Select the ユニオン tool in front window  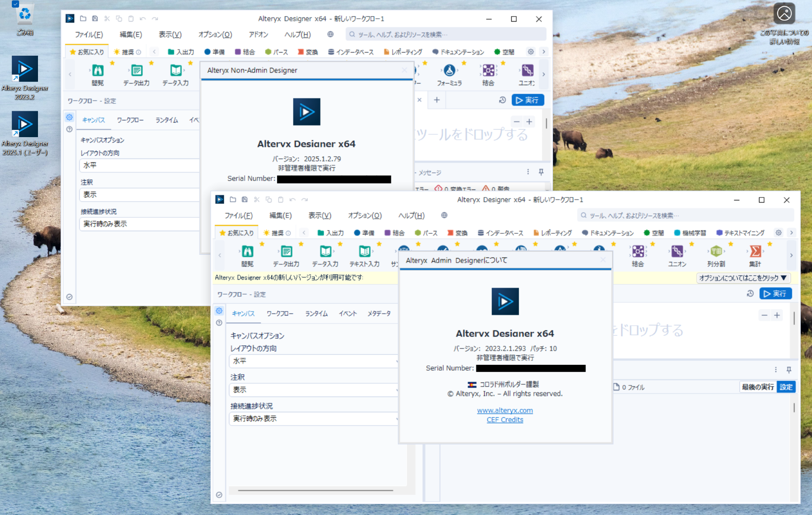[x=677, y=256]
